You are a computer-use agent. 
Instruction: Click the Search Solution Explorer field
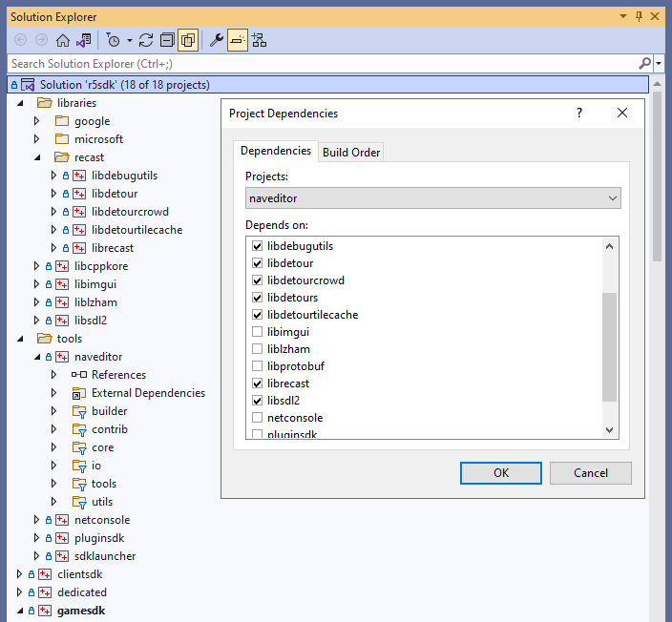pos(324,63)
